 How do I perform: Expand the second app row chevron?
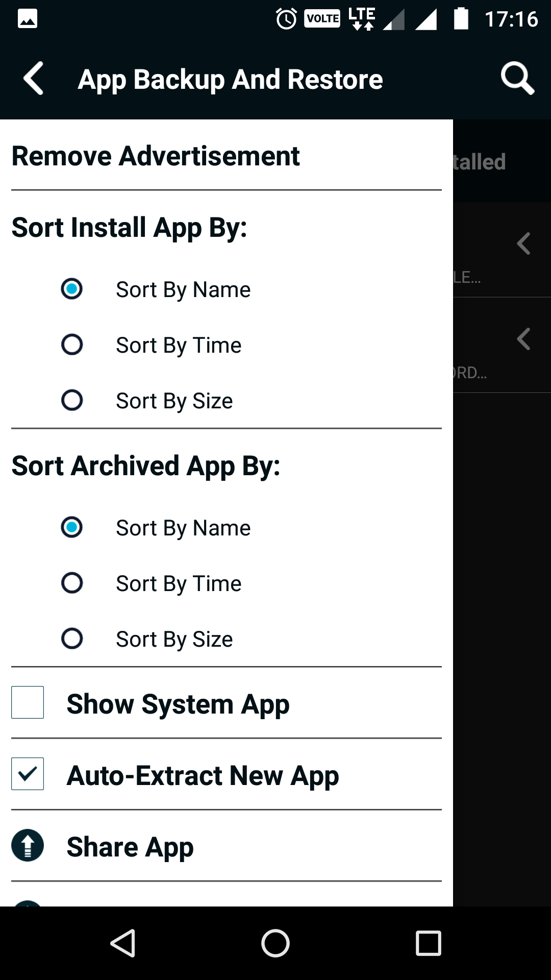point(524,339)
